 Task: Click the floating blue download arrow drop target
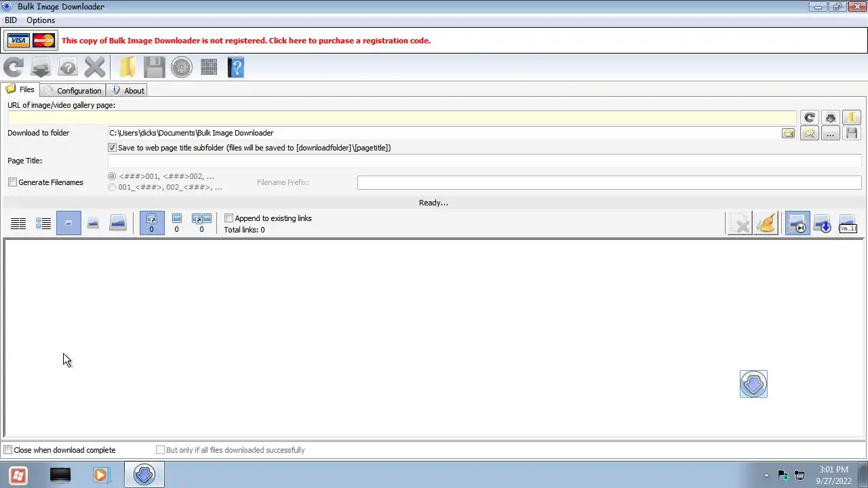click(x=753, y=384)
